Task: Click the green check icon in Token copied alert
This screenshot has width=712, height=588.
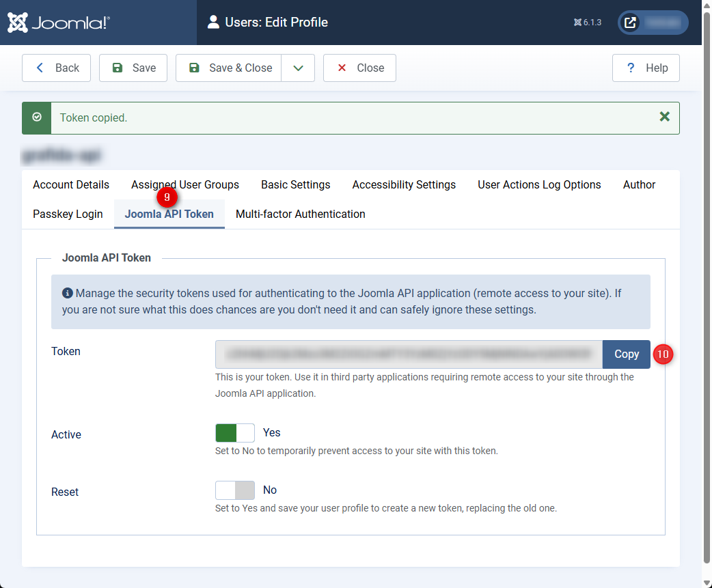Action: click(37, 117)
